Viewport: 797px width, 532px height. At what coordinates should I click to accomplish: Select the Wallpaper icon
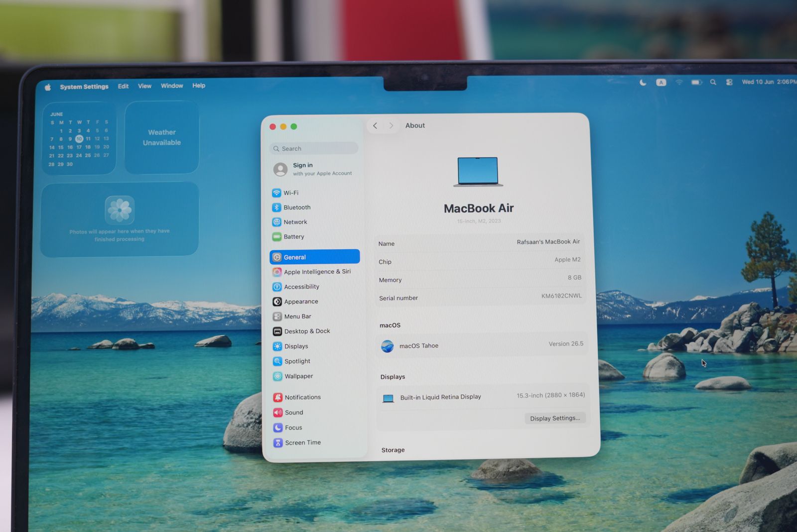pyautogui.click(x=277, y=377)
